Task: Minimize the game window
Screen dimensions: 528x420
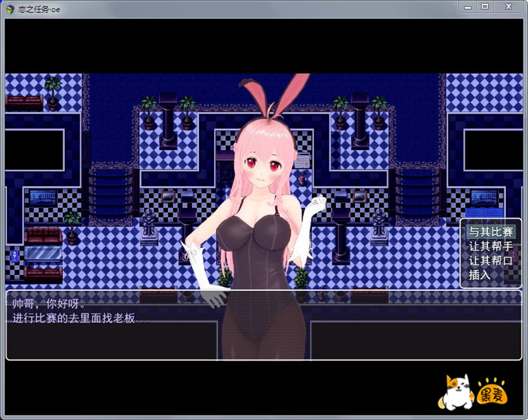Action: click(x=468, y=6)
